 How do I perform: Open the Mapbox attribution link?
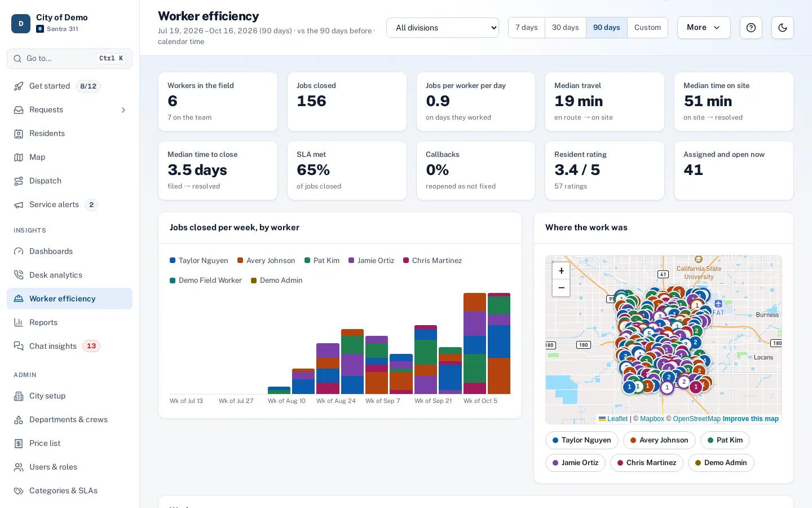652,419
